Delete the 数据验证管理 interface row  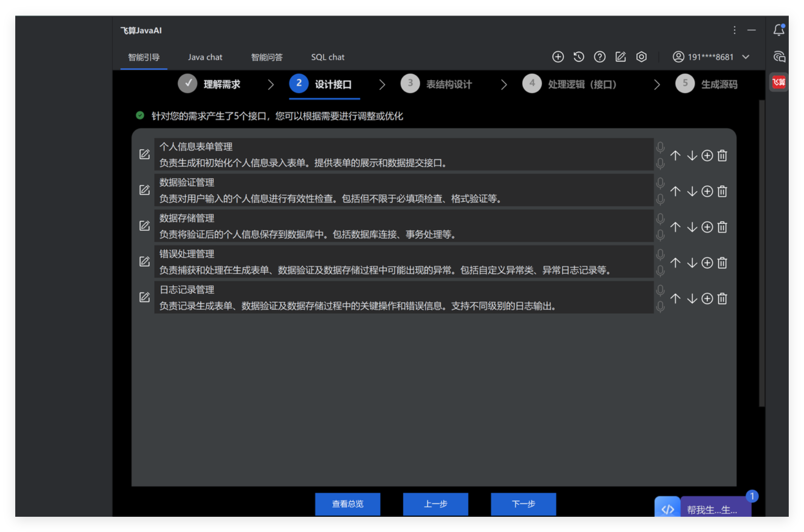click(722, 191)
